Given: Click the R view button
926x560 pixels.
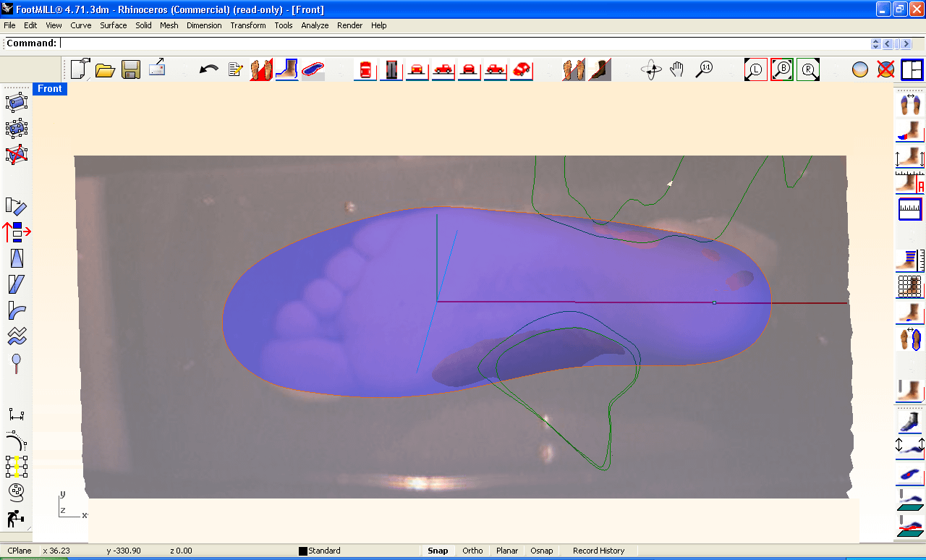Looking at the screenshot, I should coord(808,69).
